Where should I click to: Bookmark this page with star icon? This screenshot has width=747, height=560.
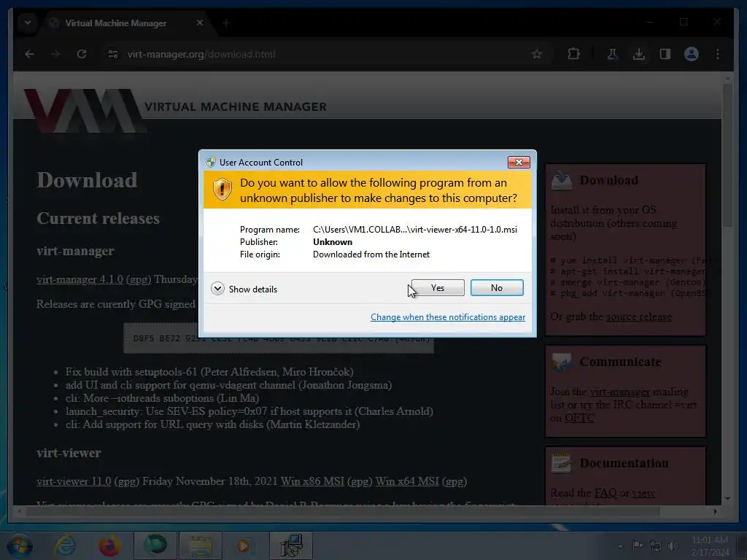[537, 54]
